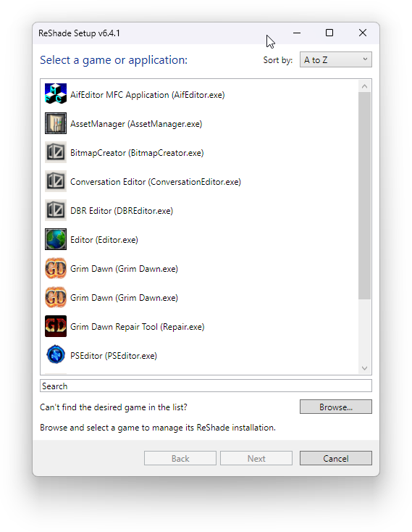This screenshot has width=412, height=532.
Task: Click Grim Dawn icon just above Repair Tool icon
Action: tap(56, 297)
